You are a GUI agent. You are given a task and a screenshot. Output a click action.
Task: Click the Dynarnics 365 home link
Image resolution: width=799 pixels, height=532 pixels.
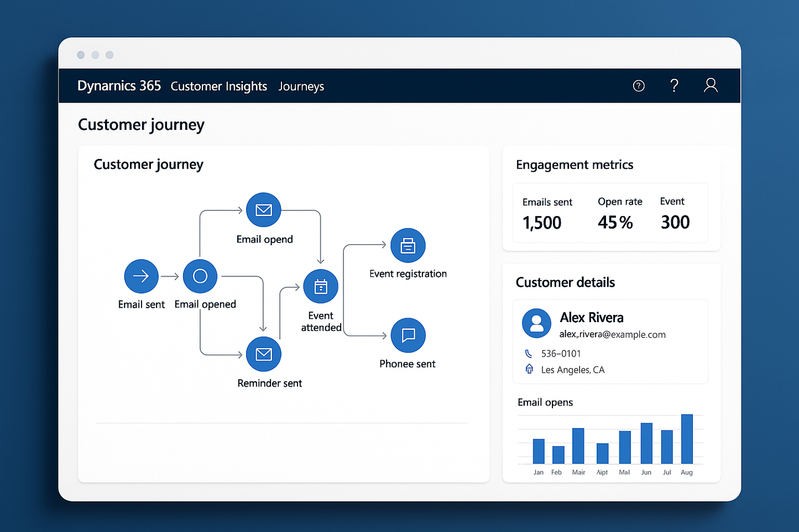click(x=119, y=86)
